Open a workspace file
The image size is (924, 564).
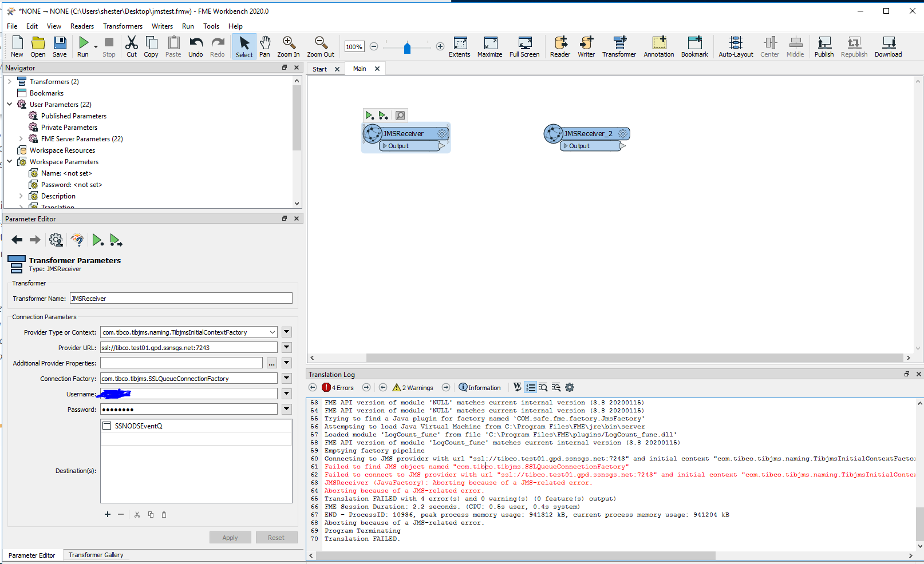point(38,46)
